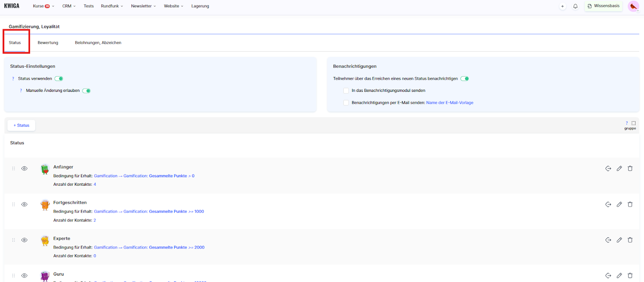644x282 pixels.
Task: Click the gruppe selection icon
Action: click(633, 123)
